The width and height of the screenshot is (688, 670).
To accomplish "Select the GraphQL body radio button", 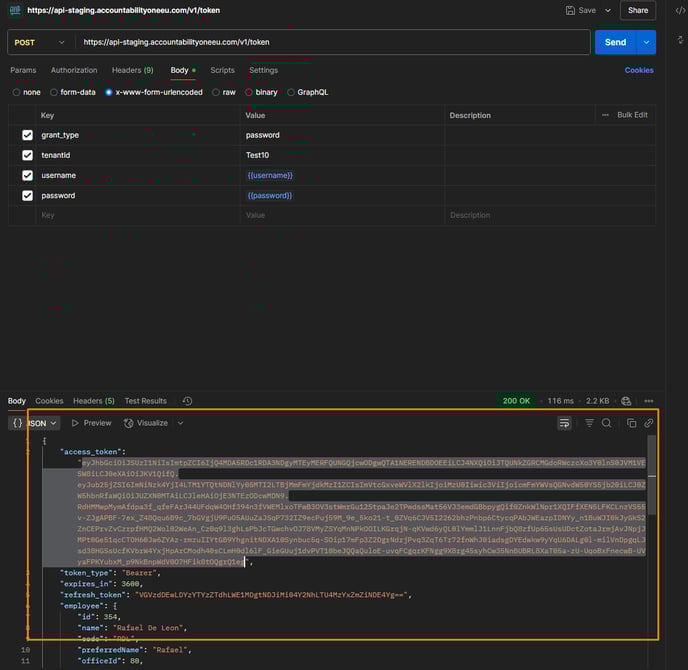I will (290, 92).
